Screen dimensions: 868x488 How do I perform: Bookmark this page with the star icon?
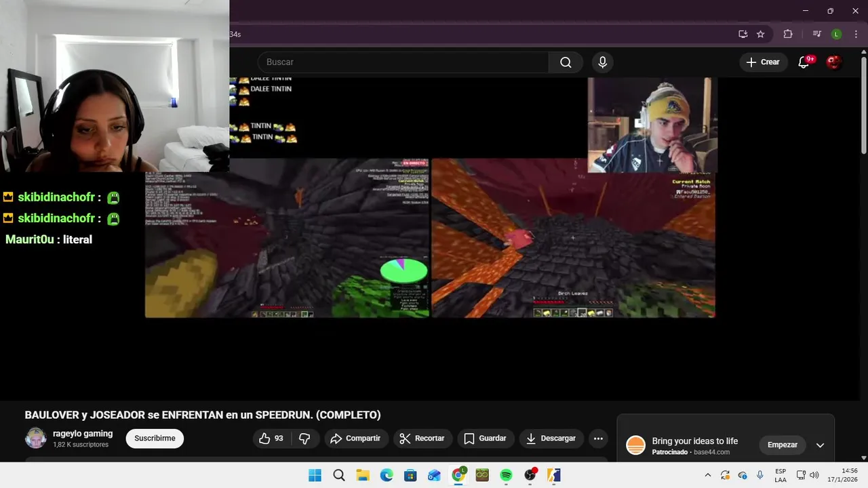pyautogui.click(x=760, y=34)
